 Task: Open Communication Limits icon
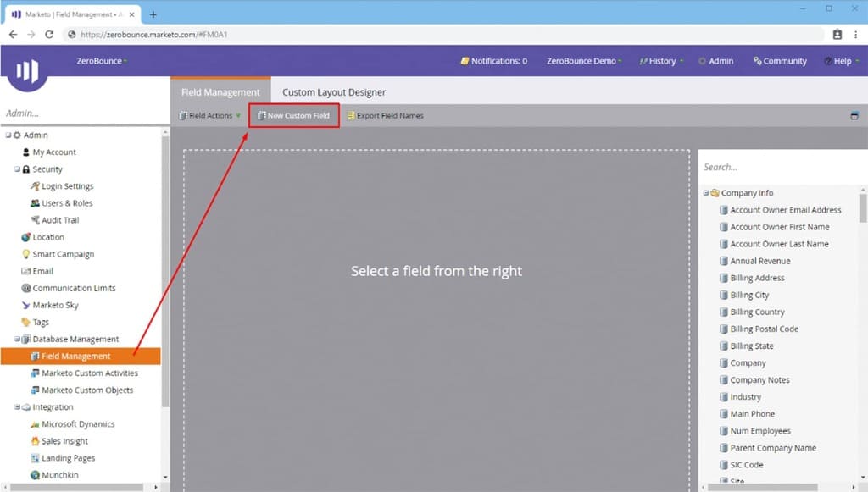tap(25, 288)
